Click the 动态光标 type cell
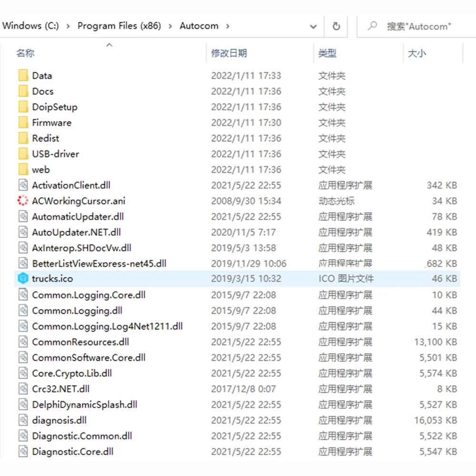 (337, 201)
